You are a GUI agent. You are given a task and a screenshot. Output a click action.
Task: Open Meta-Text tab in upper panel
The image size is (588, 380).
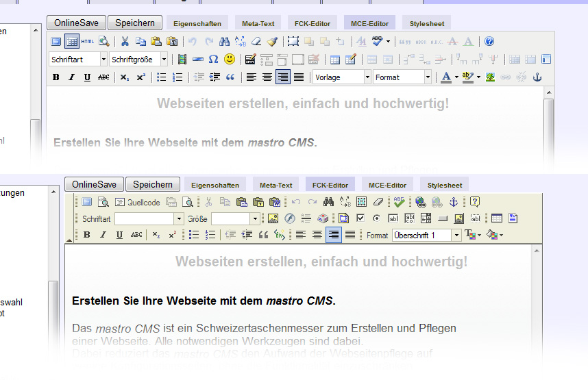(258, 23)
